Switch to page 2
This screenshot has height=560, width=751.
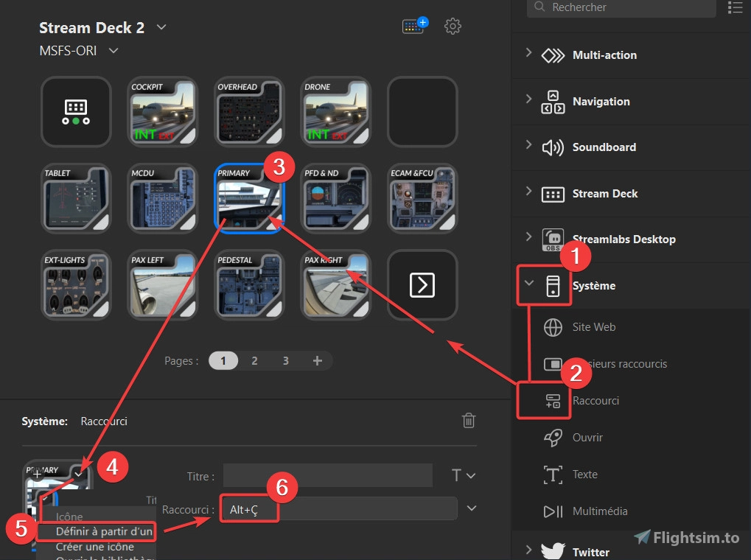254,360
